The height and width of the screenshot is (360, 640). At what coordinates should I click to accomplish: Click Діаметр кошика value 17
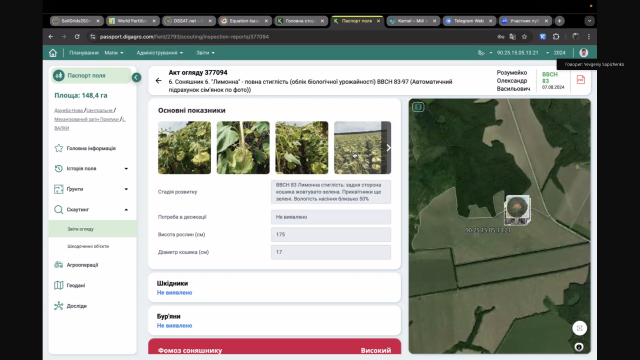[x=331, y=252]
